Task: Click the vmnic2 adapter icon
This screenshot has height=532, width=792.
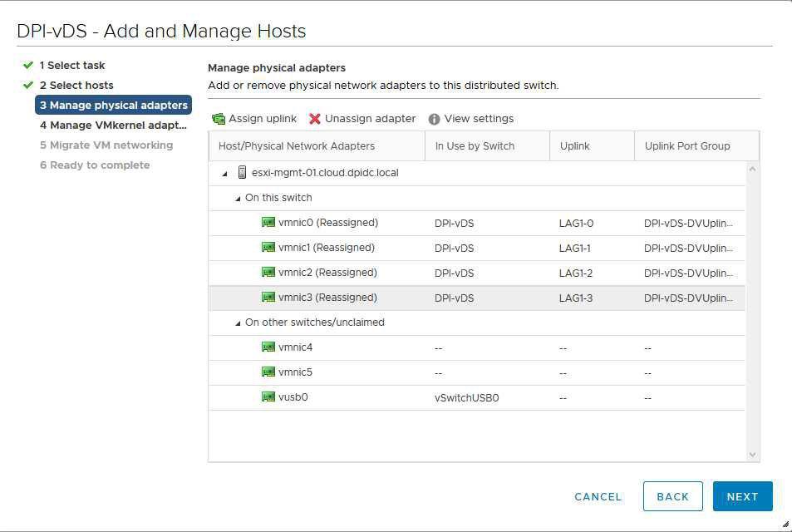Action: 268,273
